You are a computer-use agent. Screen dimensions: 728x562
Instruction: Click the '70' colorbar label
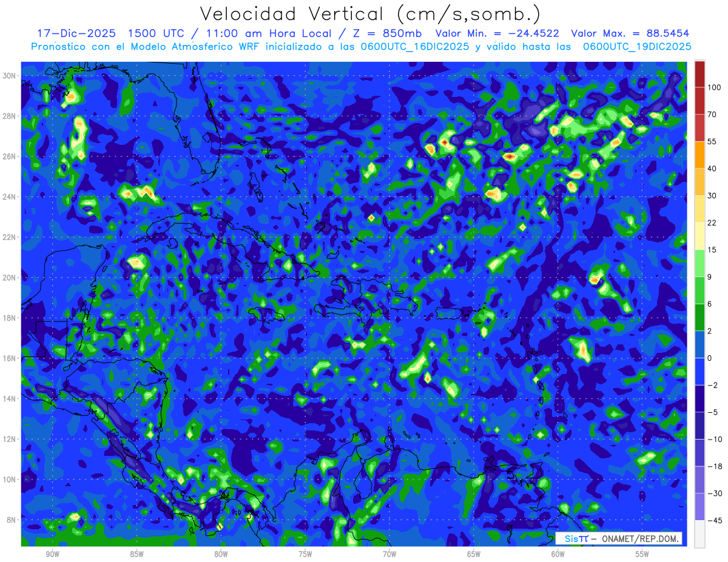712,115
